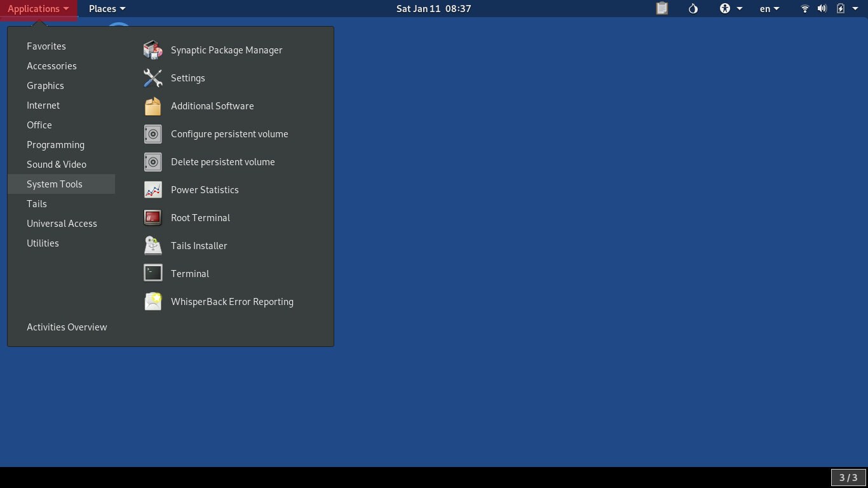Open Activities Overview
This screenshot has height=488, width=868.
[67, 327]
